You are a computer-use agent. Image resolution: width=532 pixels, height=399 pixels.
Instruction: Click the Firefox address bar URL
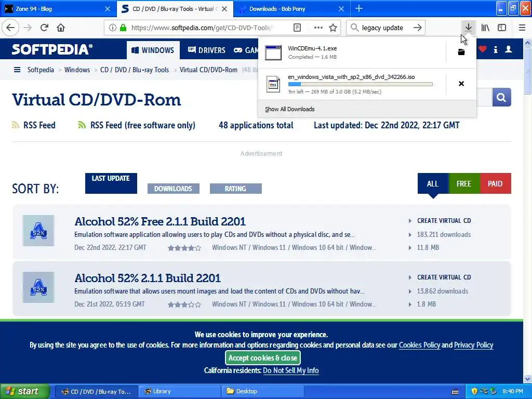tap(202, 28)
